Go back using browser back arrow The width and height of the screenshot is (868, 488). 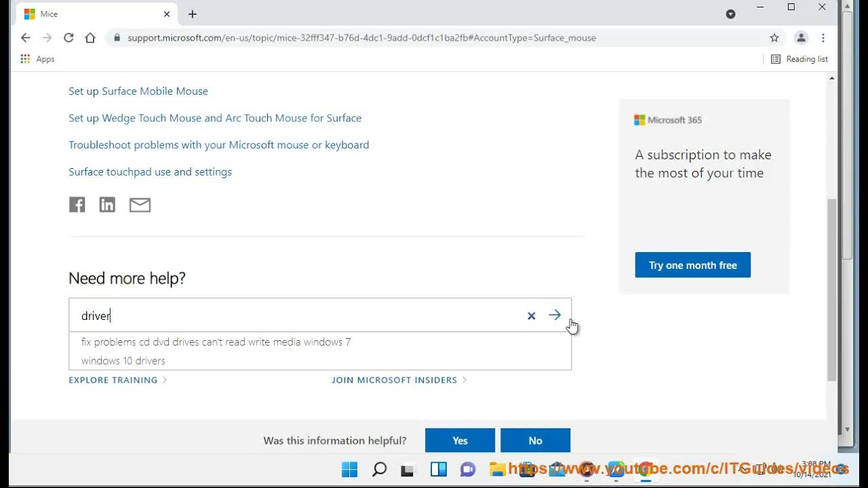tap(26, 38)
